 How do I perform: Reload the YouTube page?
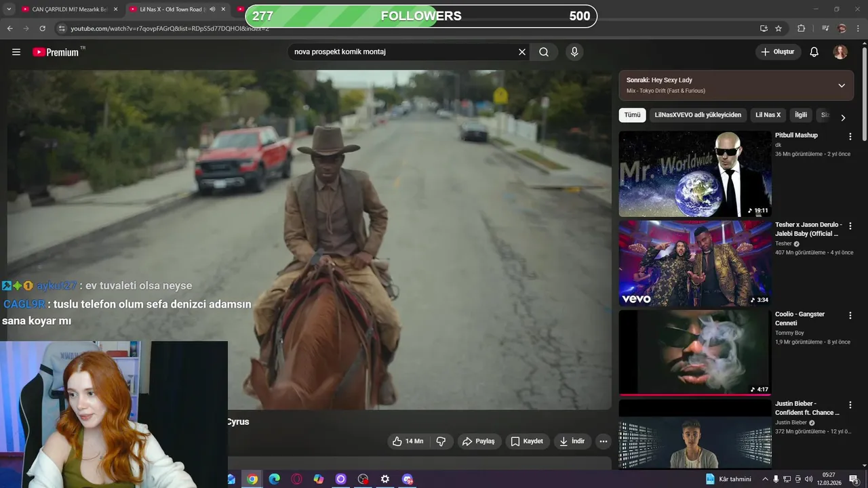click(x=42, y=28)
